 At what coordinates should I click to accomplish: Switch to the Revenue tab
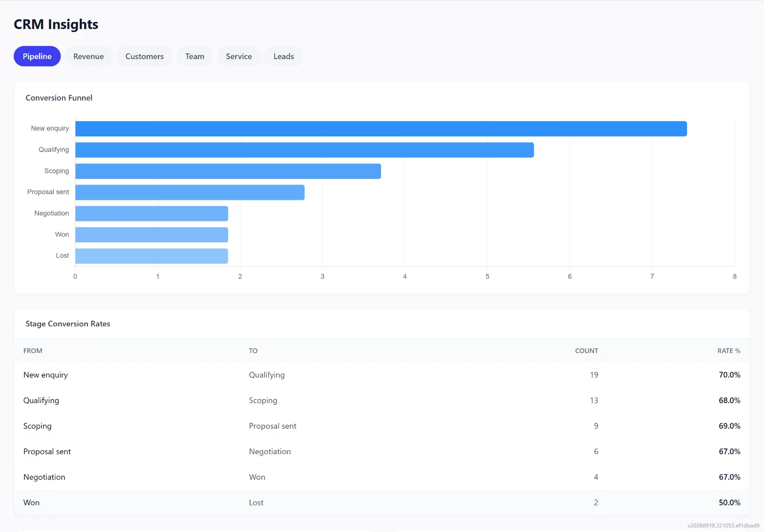[x=88, y=56]
